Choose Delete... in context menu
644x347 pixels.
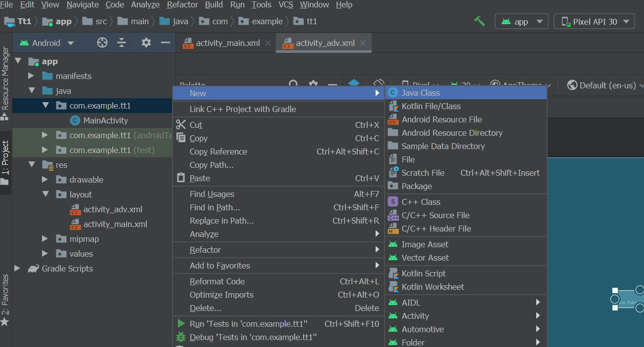[x=278, y=308]
